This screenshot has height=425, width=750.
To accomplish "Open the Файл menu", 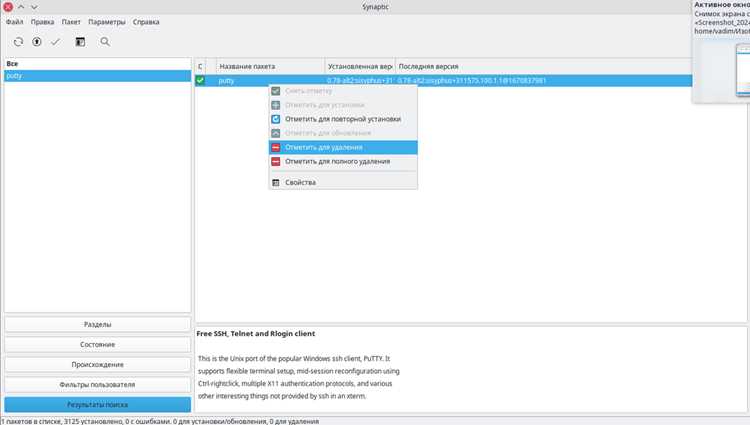I will (14, 22).
